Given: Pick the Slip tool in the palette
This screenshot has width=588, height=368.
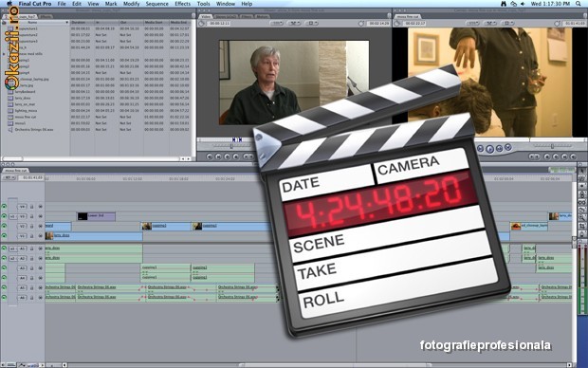Looking at the screenshot, I should coord(581,202).
